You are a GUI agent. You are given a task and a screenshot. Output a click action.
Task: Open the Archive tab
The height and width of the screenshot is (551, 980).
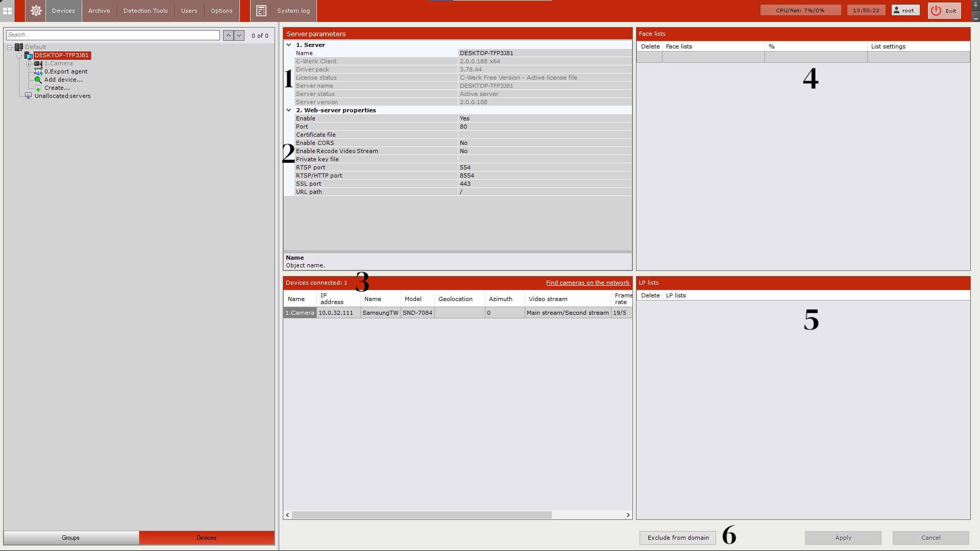click(x=99, y=11)
